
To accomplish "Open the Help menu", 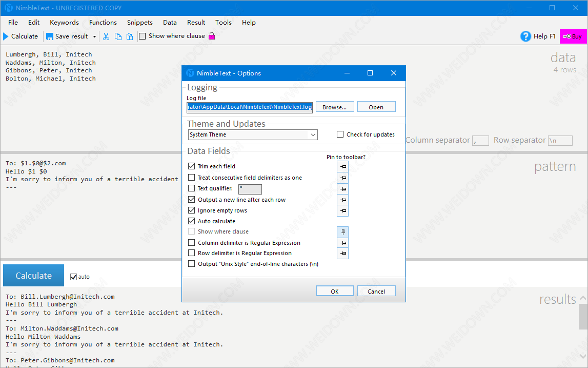I will tap(249, 23).
